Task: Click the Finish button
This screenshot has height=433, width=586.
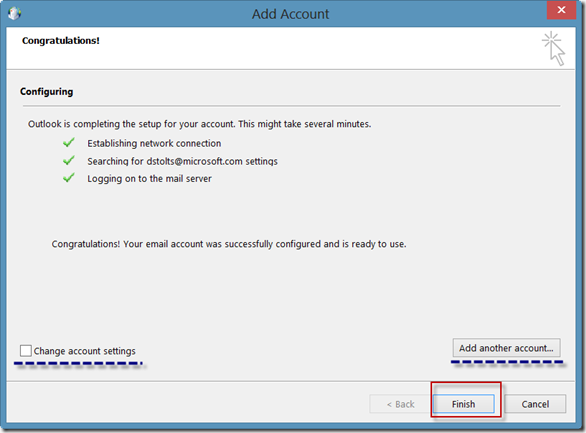Action: pyautogui.click(x=463, y=404)
